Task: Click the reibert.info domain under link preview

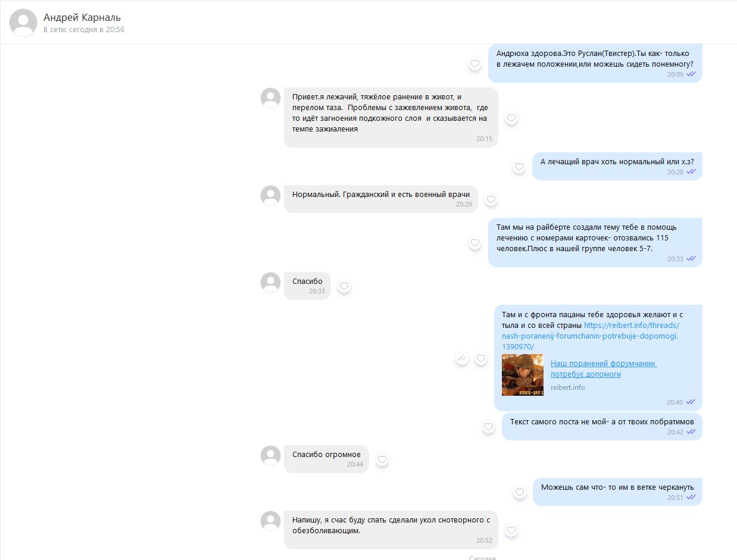Action: 567,387
